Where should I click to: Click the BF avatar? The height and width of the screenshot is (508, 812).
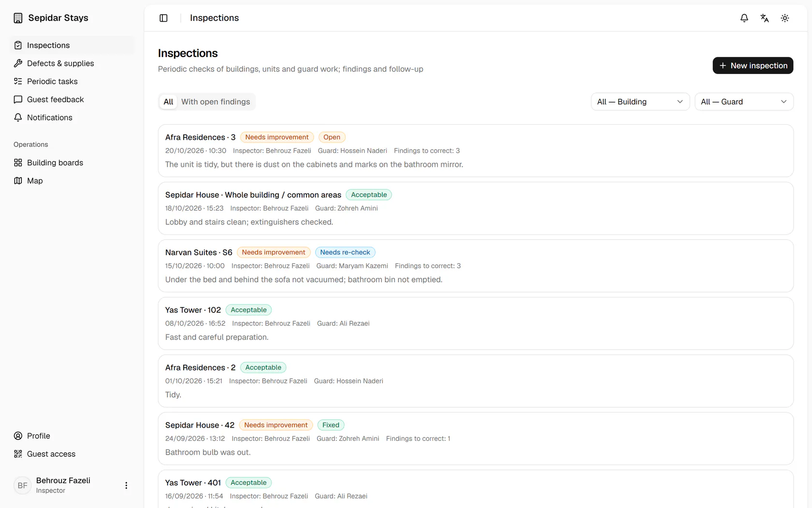[22, 485]
